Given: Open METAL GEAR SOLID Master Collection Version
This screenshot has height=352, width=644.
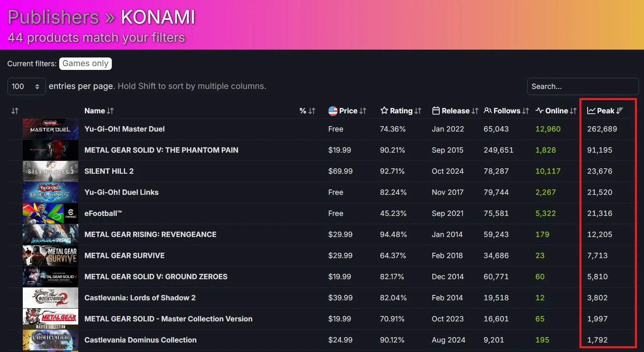Looking at the screenshot, I should (169, 319).
